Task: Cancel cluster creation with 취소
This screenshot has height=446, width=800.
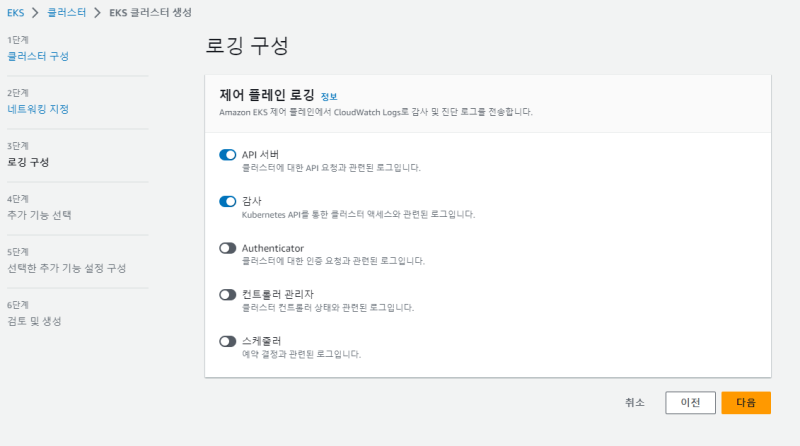Action: pos(635,402)
